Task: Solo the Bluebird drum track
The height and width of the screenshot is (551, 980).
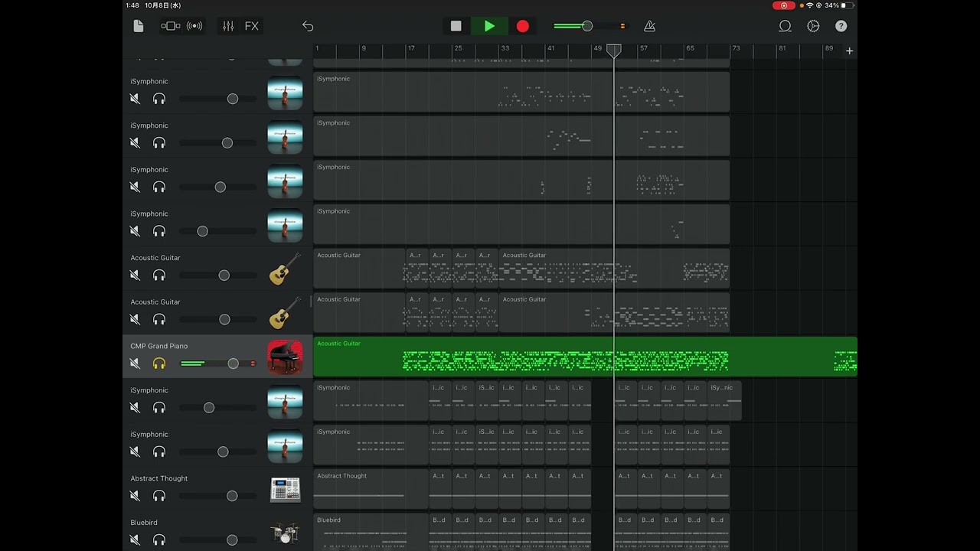Action: 159,540
